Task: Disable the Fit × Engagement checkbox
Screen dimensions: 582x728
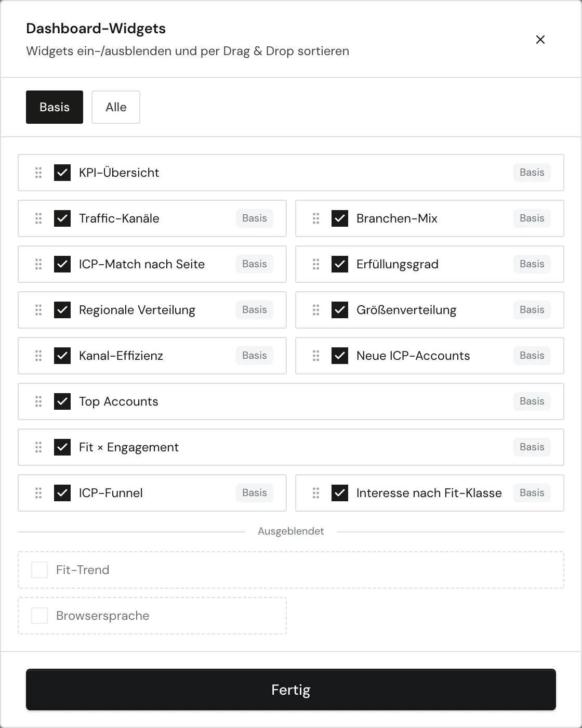Action: click(x=62, y=447)
